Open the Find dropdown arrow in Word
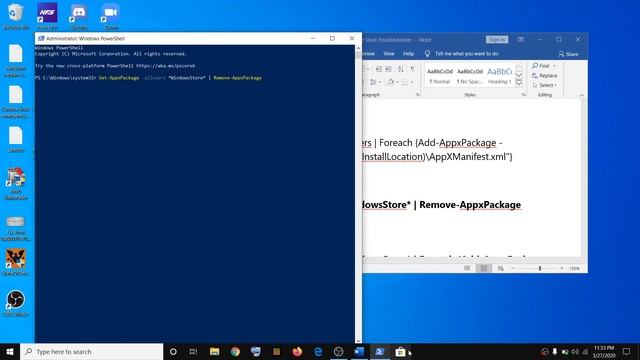Image resolution: width=640 pixels, height=360 pixels. 554,66
